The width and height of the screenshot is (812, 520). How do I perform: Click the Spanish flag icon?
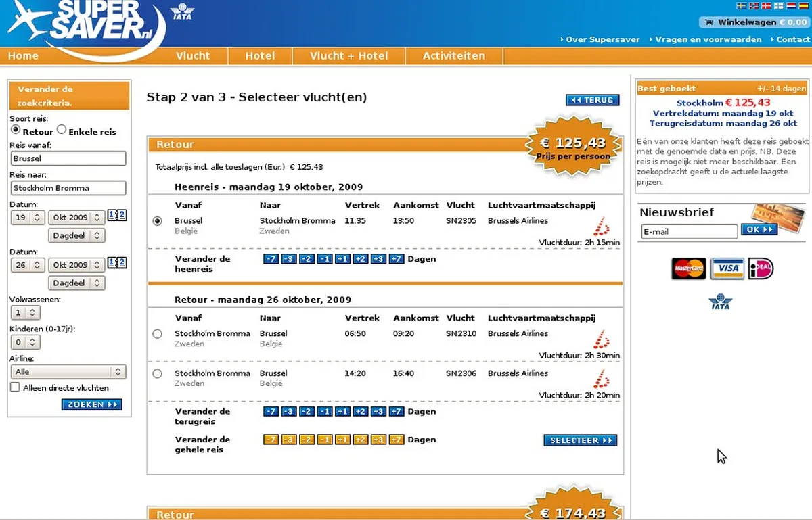[804, 6]
